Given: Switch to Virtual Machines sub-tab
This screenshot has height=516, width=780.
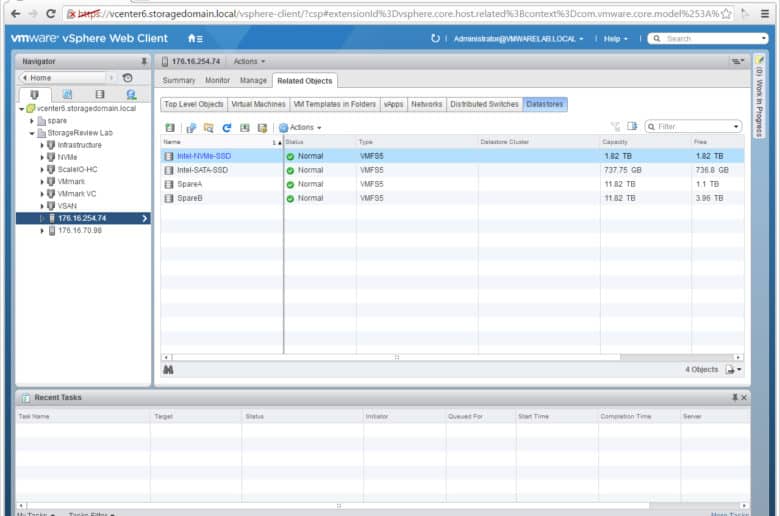Looking at the screenshot, I should click(259, 104).
